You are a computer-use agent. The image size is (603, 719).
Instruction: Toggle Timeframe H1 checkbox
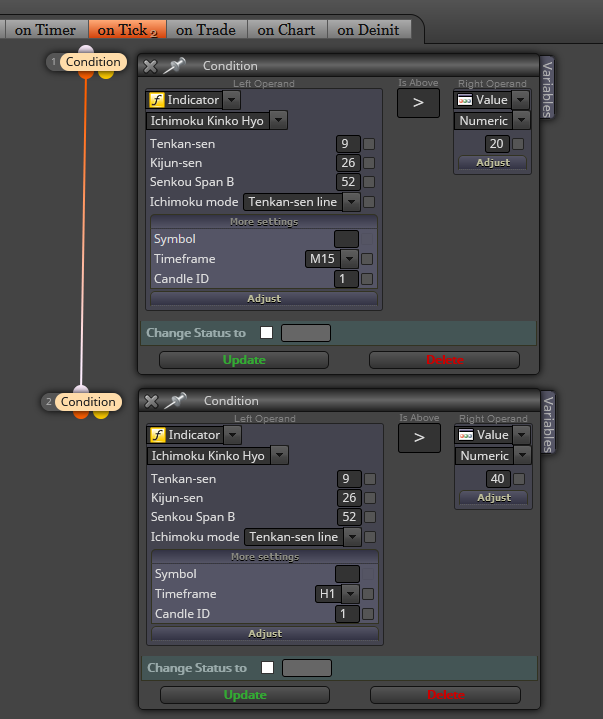[x=368, y=594]
